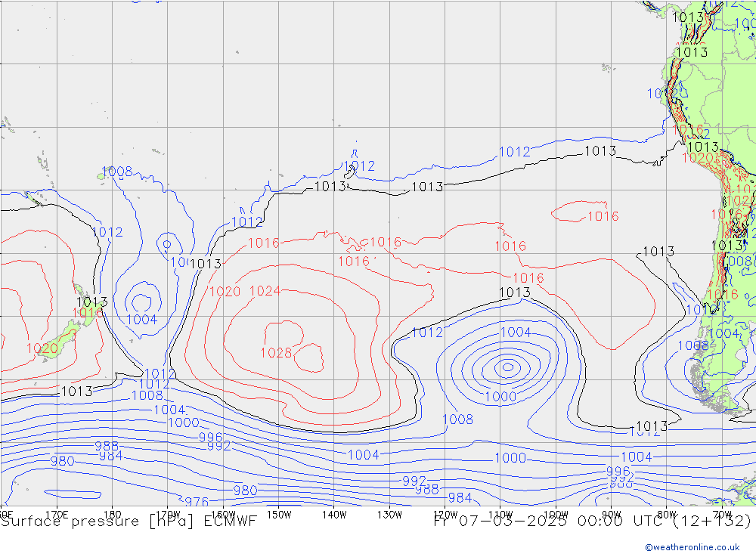756x554 pixels.
Task: Click the 1004 label east of New Zealand
Action: [x=141, y=320]
